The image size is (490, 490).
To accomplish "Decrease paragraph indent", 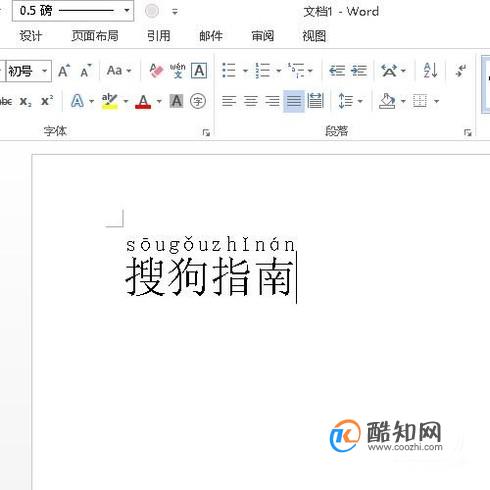I will (337, 71).
